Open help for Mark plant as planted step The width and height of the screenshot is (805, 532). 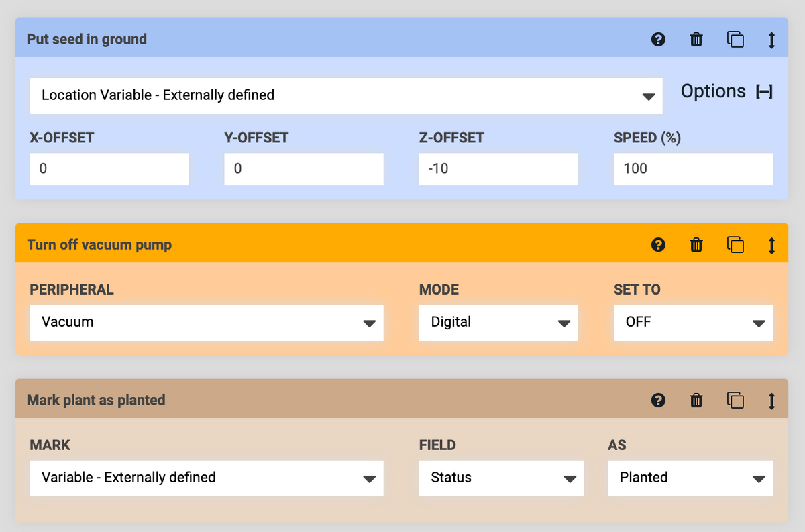point(658,401)
